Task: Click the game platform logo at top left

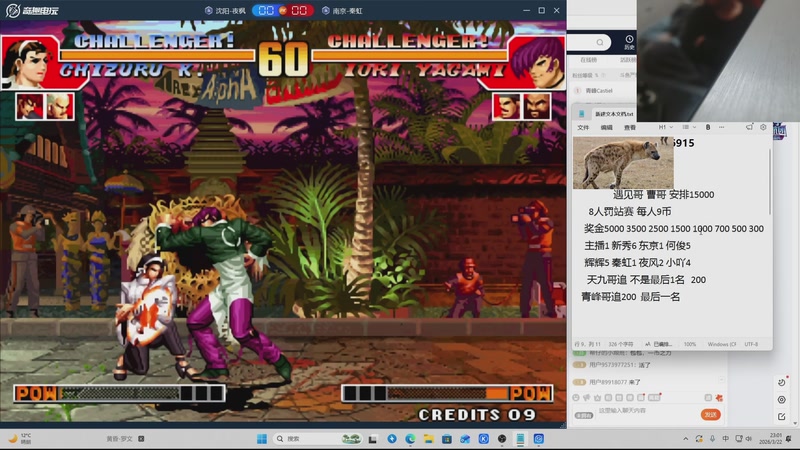Action: 32,10
